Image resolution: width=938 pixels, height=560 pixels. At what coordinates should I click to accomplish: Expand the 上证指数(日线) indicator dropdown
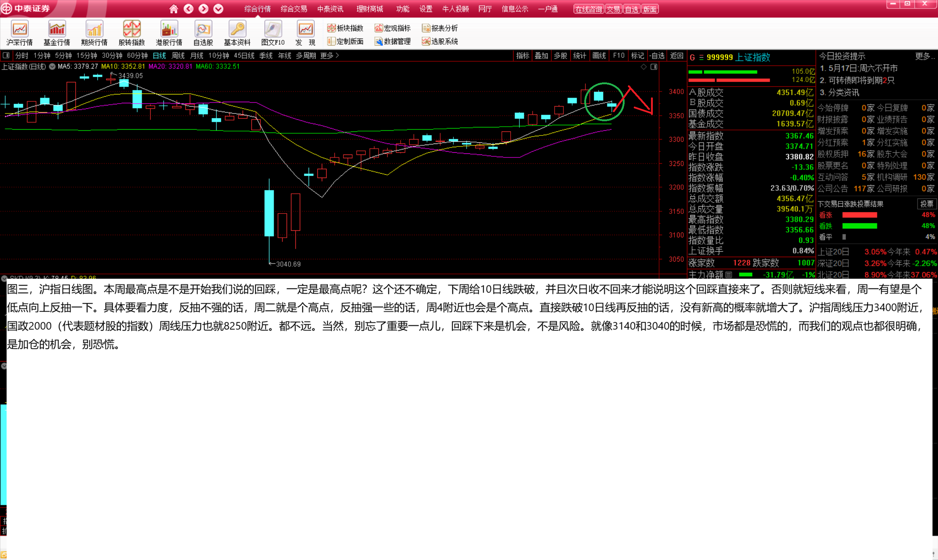pos(52,67)
